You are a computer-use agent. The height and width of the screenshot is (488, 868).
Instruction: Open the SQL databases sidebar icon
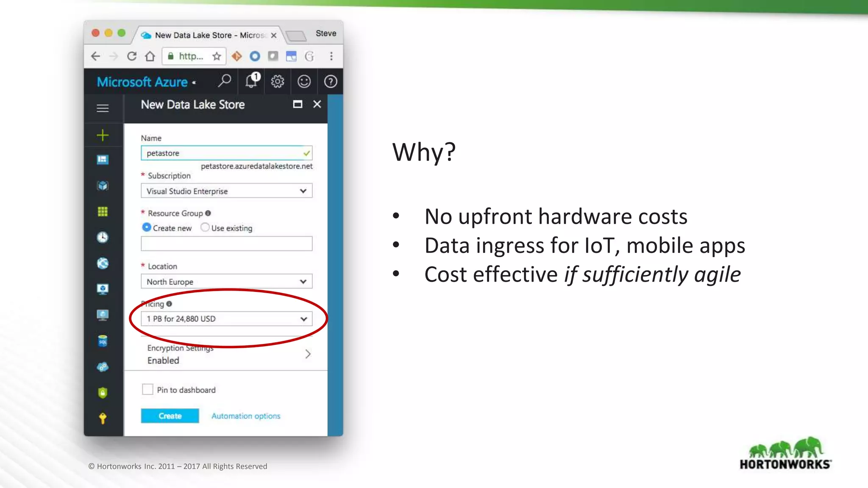(x=103, y=341)
